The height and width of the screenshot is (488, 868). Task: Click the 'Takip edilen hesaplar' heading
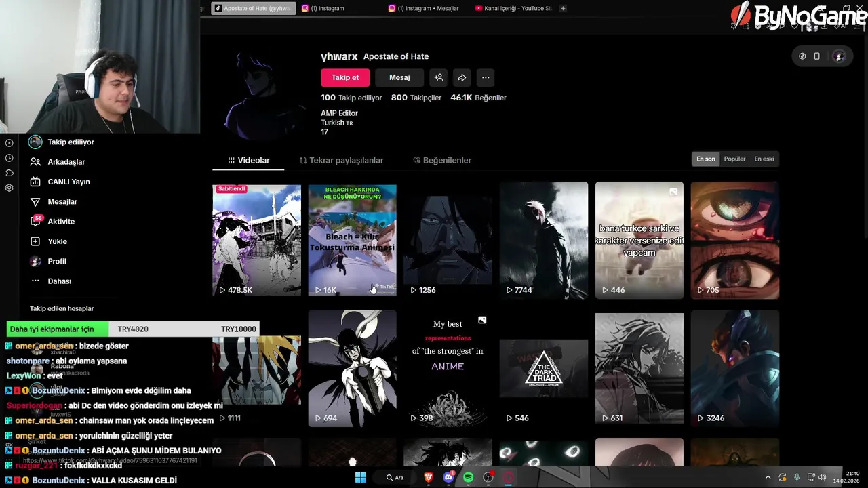click(x=62, y=308)
